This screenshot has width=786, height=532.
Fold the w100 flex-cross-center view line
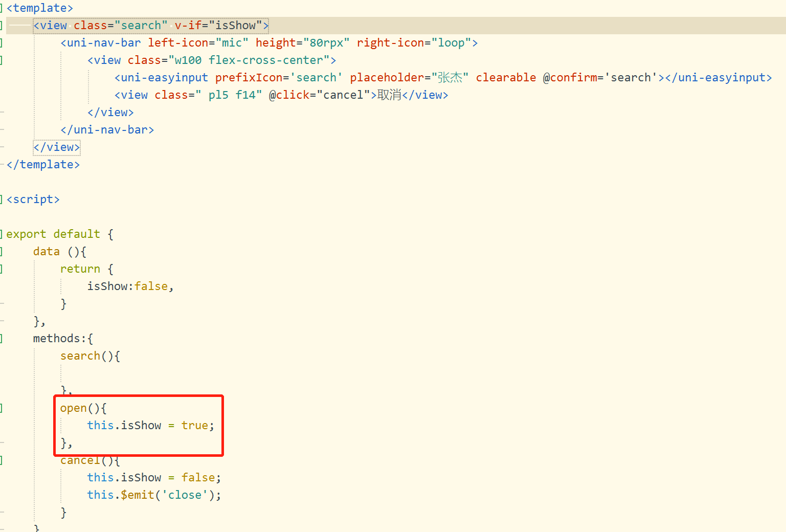[x=2, y=60]
